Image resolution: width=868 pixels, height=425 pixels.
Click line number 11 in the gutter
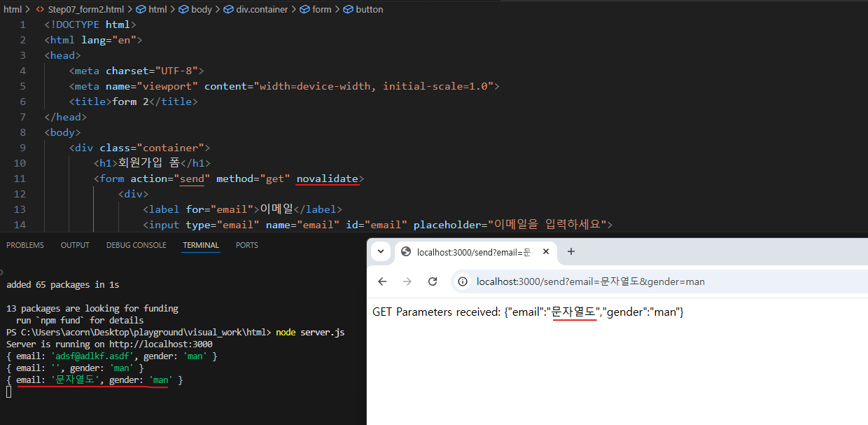pyautogui.click(x=20, y=179)
